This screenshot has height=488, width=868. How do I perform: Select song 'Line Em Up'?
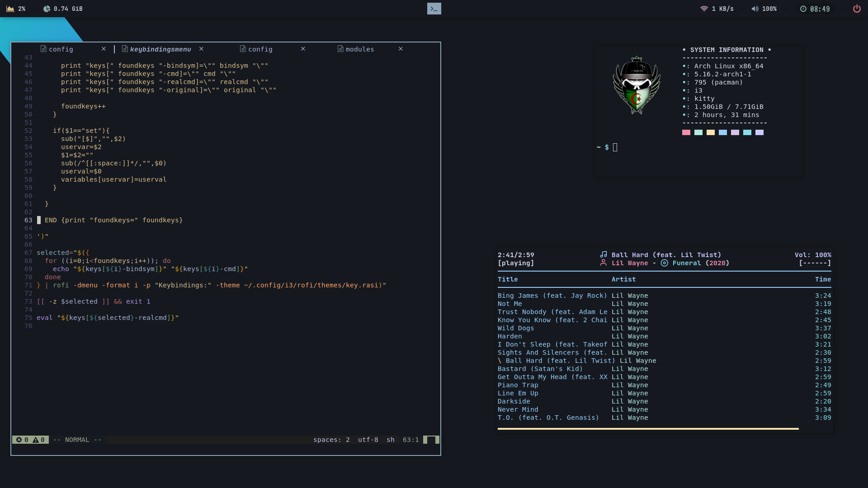[x=665, y=393]
